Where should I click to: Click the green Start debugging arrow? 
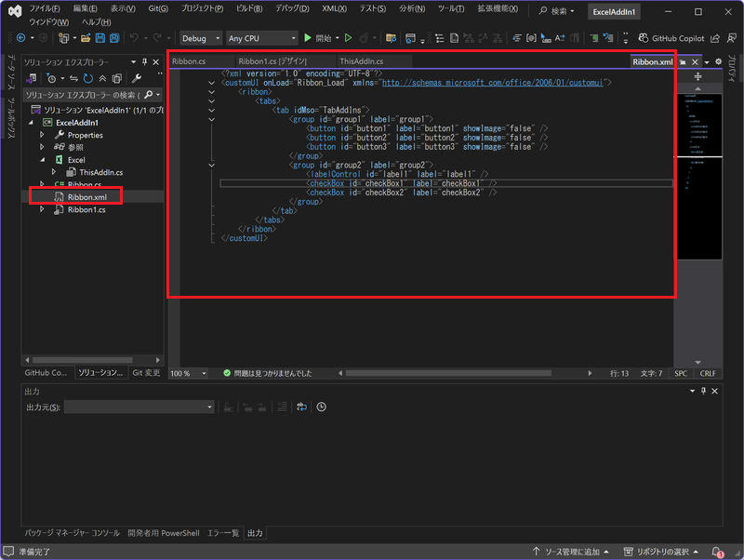click(309, 38)
